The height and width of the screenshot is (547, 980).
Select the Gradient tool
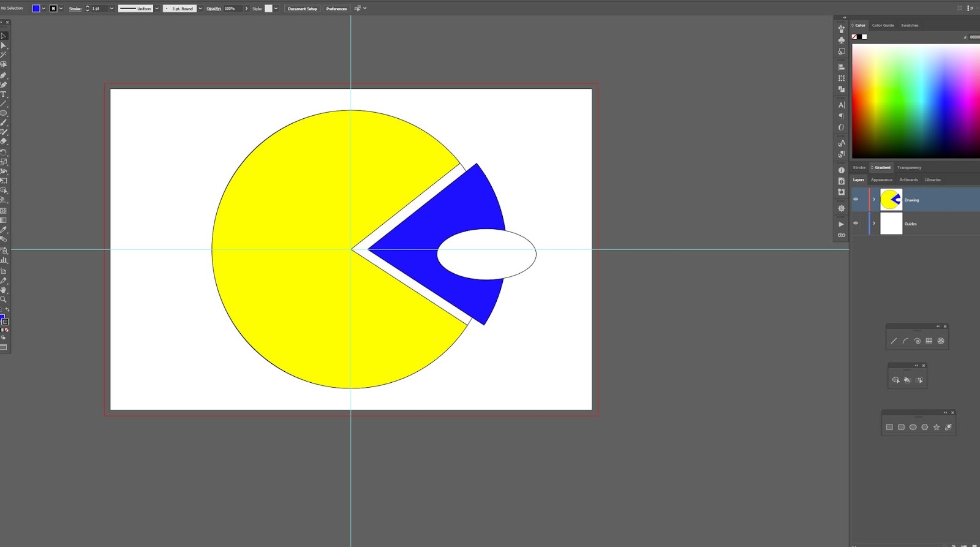(4, 220)
